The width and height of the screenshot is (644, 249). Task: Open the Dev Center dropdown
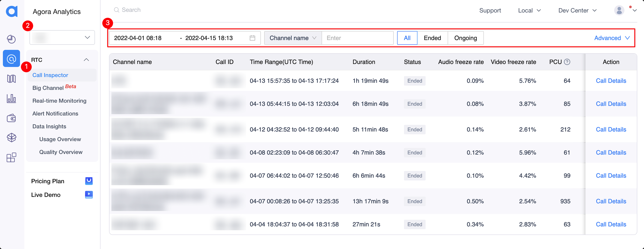(x=577, y=11)
